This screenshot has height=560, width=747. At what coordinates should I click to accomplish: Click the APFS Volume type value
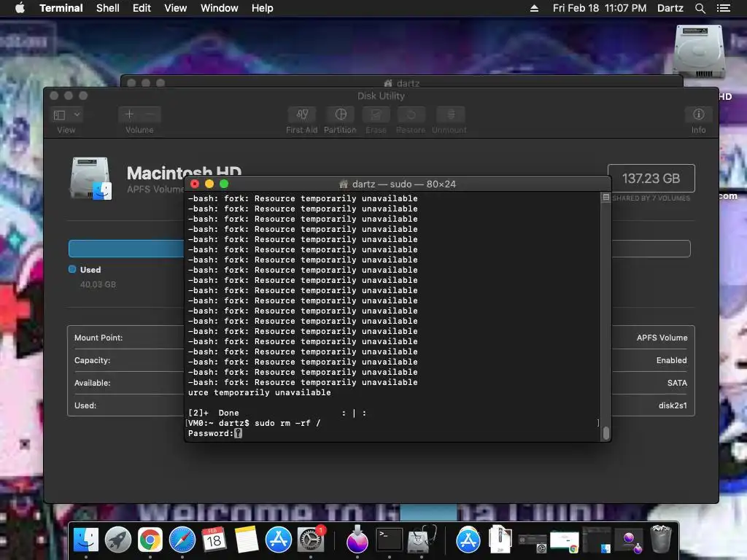662,338
